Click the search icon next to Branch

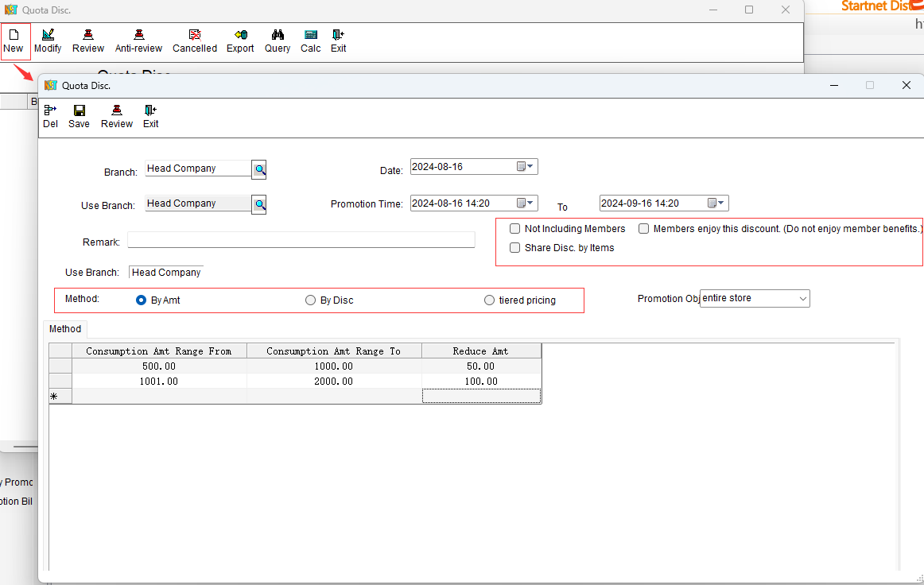(x=259, y=169)
